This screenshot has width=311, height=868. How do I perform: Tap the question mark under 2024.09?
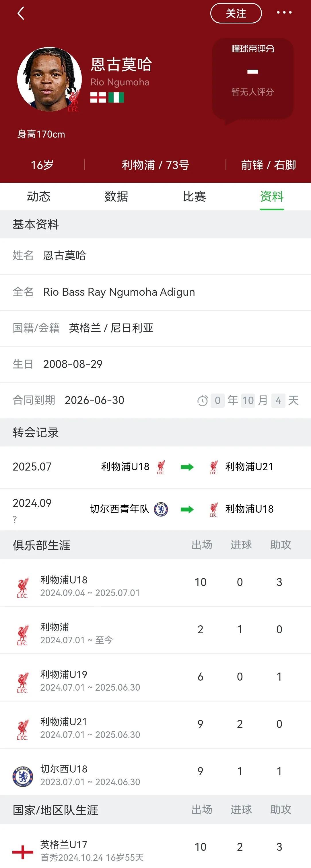pos(15,519)
